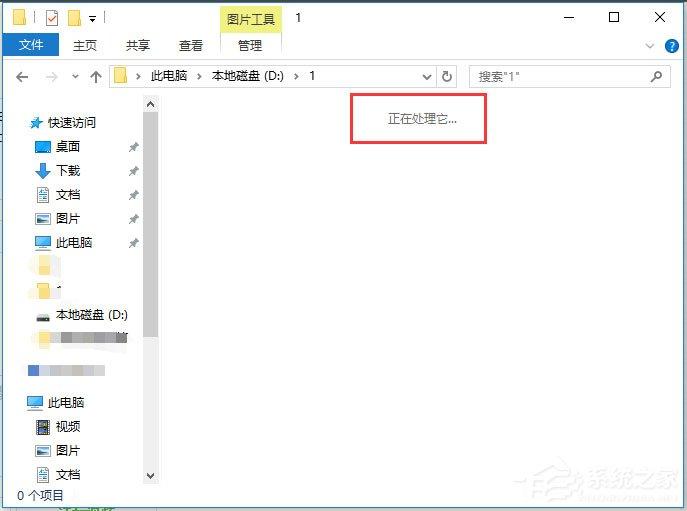
Task: Click the navigation pane scroll down arrow
Action: [x=150, y=476]
